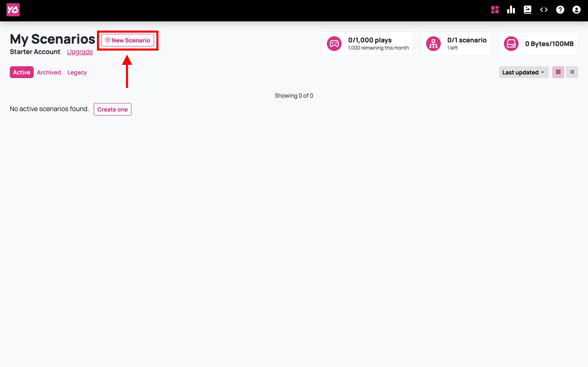This screenshot has width=588, height=367.
Task: Open the media library image icon
Action: 528,10
